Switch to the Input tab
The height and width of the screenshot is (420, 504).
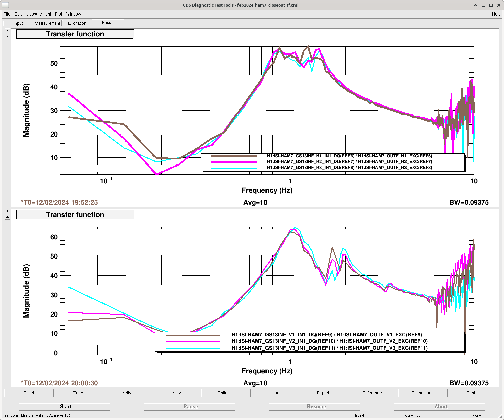18,23
